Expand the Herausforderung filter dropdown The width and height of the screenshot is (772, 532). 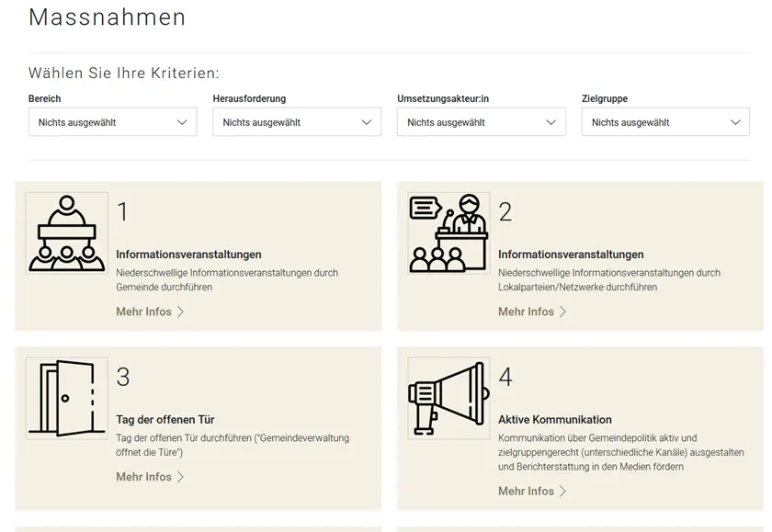(297, 122)
